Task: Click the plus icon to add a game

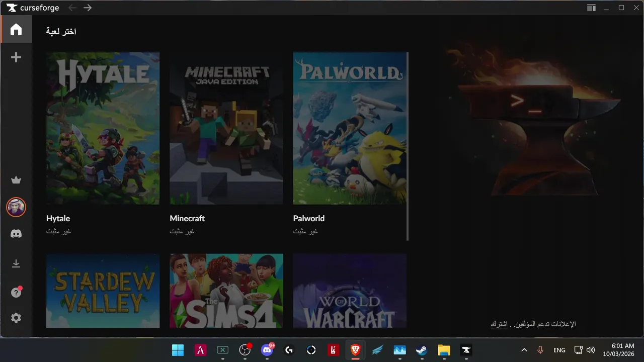Action: point(16,57)
